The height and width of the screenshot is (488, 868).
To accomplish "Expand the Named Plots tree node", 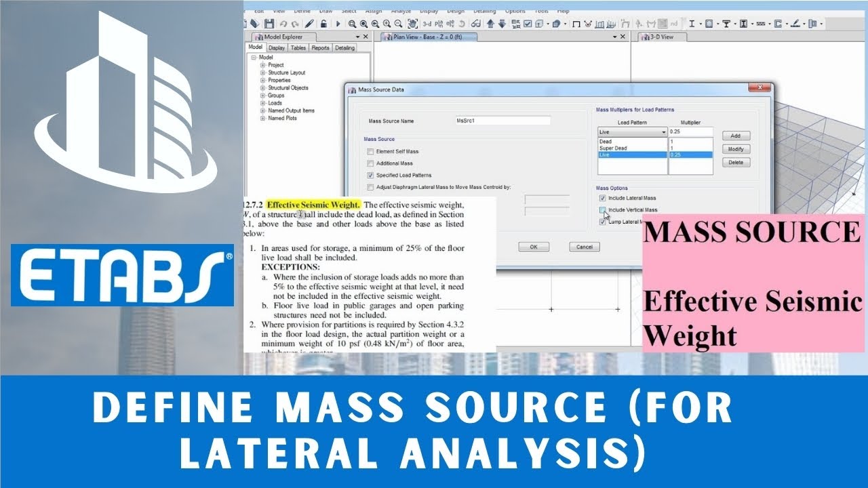I will coord(263,118).
